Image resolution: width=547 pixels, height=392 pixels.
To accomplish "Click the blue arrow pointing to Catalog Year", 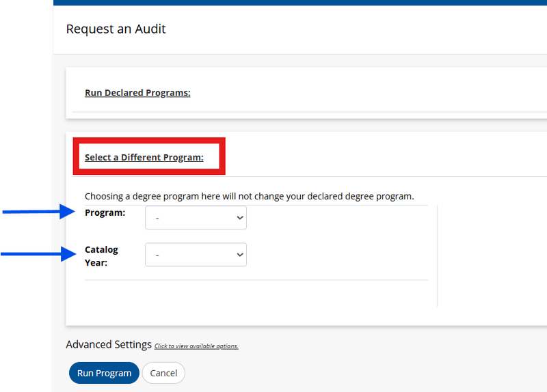I will point(38,254).
